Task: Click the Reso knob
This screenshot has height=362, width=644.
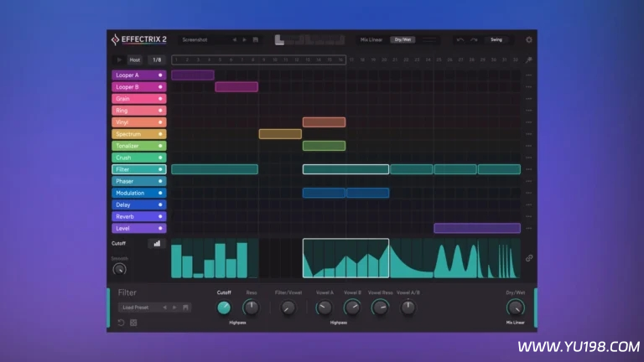Action: point(251,308)
